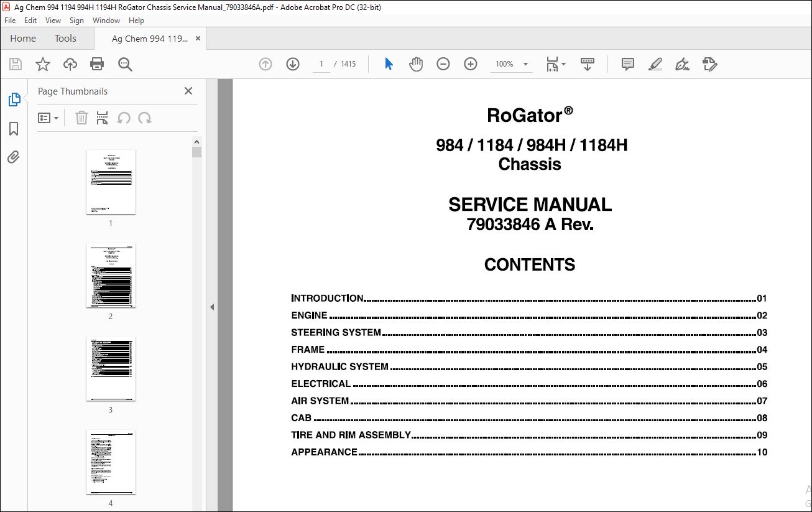This screenshot has width=812, height=512.
Task: Select page 1 thumbnail
Action: tap(111, 182)
